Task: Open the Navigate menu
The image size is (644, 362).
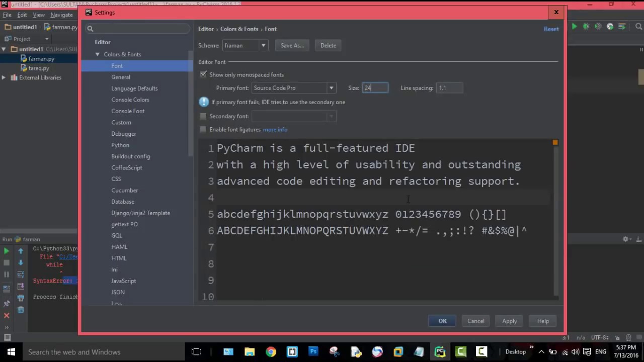Action: 61,15
